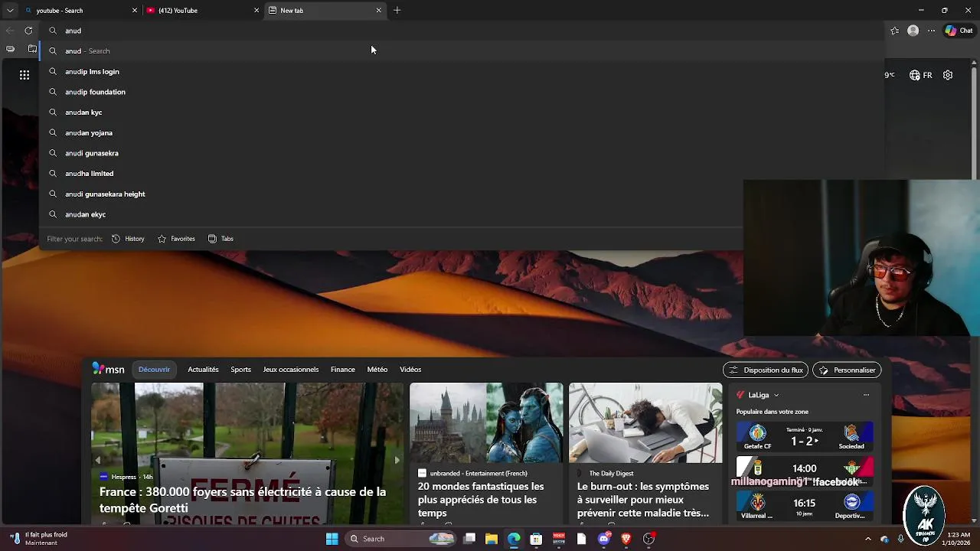Filter search by History
Screen dimensions: 980x551
click(x=128, y=239)
